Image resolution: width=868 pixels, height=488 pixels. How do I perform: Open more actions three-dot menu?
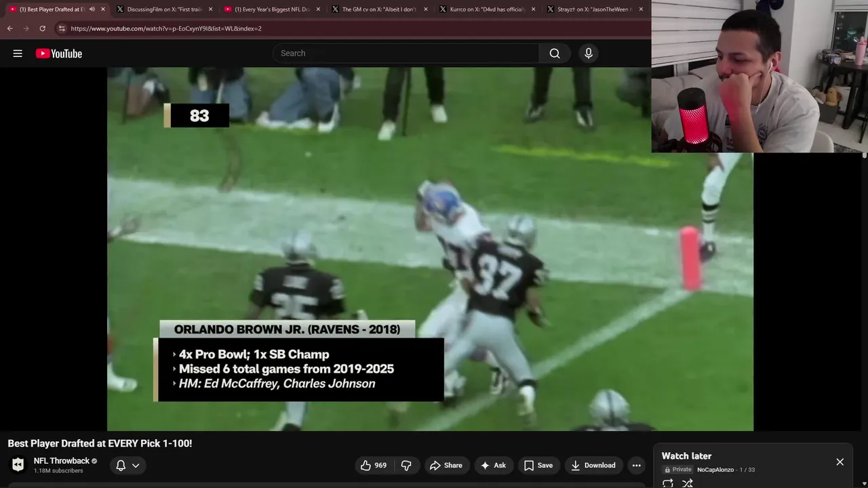point(636,465)
